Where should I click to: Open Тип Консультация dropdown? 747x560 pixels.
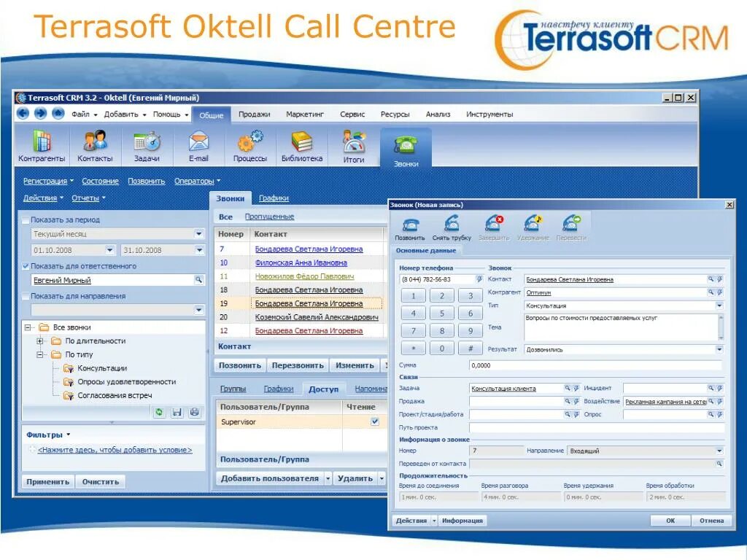pos(719,306)
